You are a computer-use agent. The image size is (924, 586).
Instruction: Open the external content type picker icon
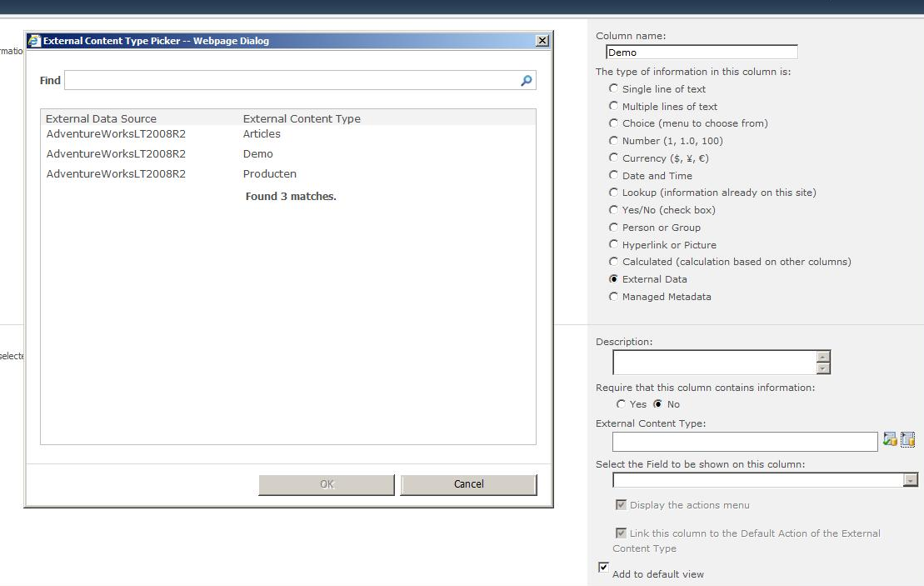coord(907,439)
